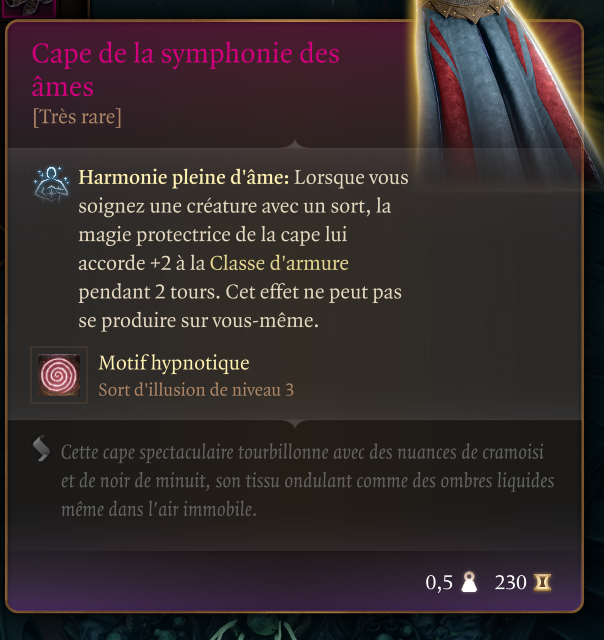Click the Motif hypnotique spiral spell icon

click(59, 375)
